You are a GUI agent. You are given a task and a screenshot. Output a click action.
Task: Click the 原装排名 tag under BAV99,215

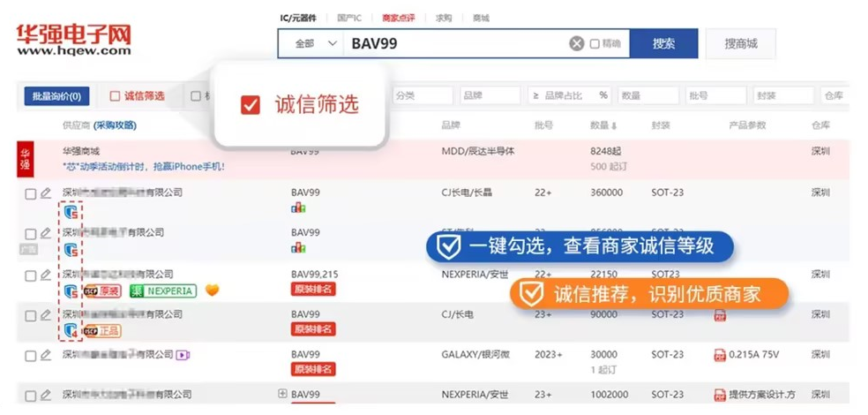coord(313,290)
